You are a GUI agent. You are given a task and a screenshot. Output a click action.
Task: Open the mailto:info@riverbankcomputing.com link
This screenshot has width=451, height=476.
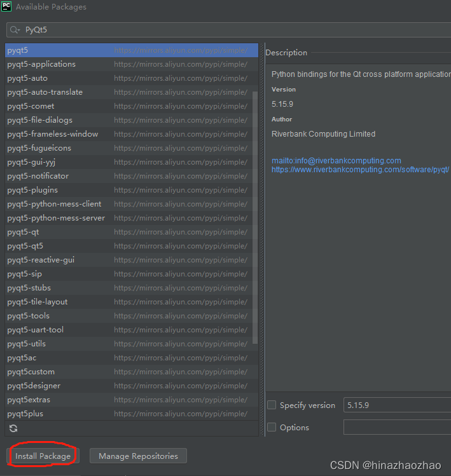point(336,161)
